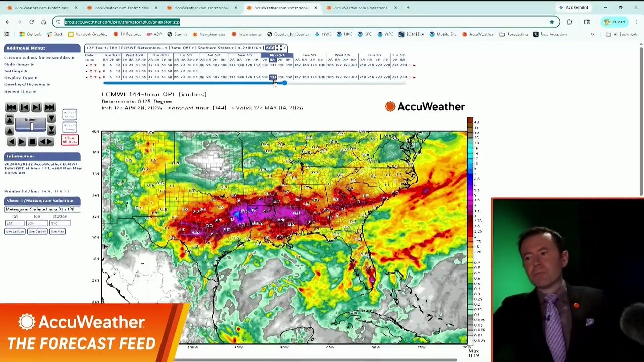
Task: Click the station input field
Action: click(60, 223)
